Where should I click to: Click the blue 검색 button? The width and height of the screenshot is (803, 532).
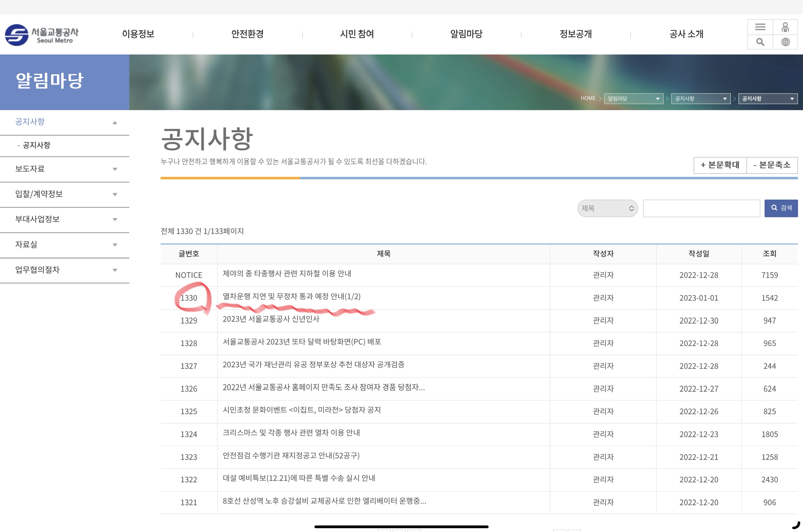tap(781, 208)
